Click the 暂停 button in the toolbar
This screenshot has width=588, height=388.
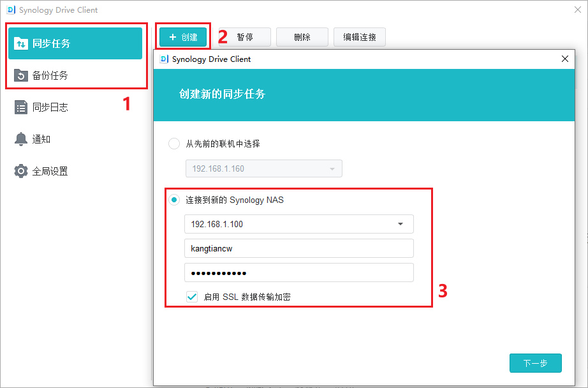point(245,37)
